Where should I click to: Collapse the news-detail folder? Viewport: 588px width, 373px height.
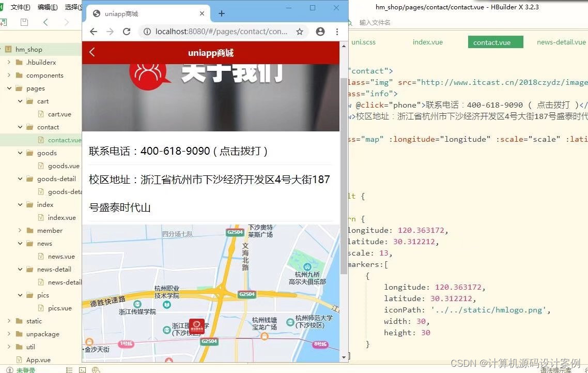[x=20, y=269]
